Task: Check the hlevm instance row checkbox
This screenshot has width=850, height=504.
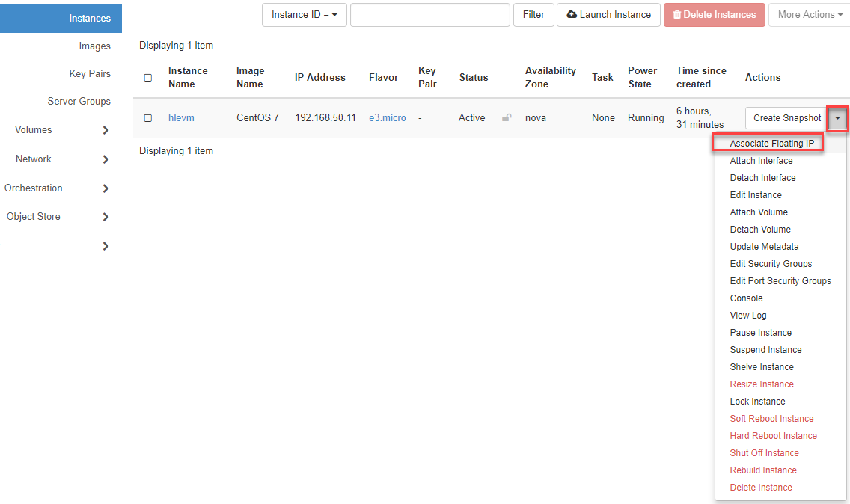Action: click(147, 118)
